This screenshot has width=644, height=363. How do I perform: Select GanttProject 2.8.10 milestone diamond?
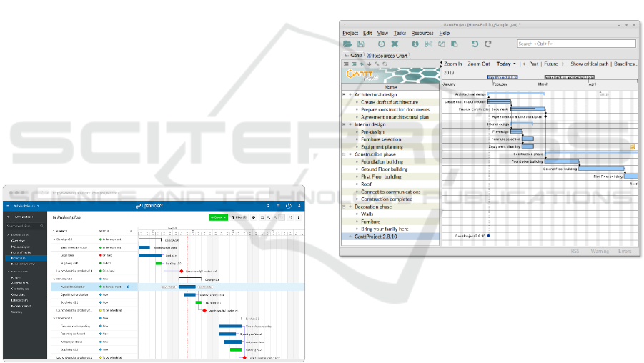pos(489,236)
